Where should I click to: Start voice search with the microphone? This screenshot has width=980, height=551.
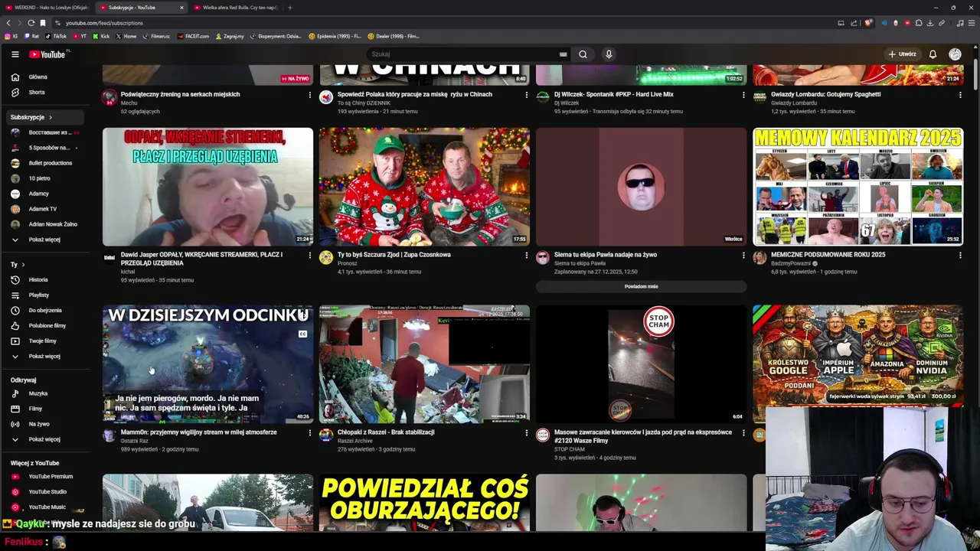tap(609, 54)
